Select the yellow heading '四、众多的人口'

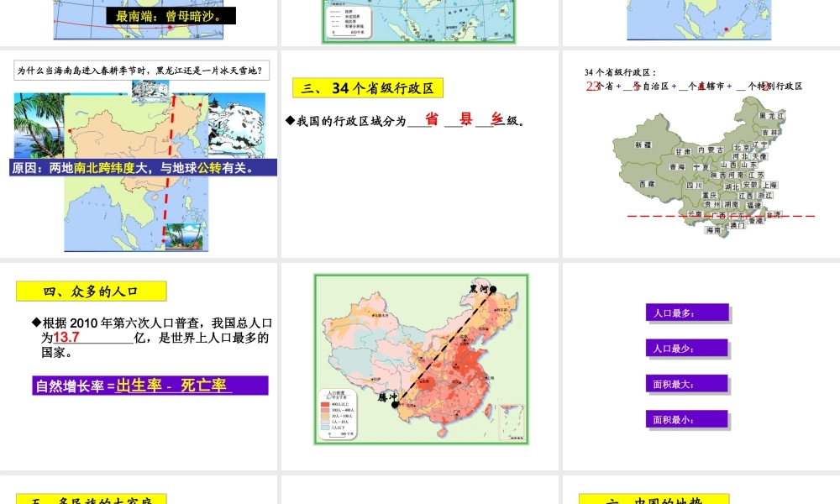(x=91, y=291)
